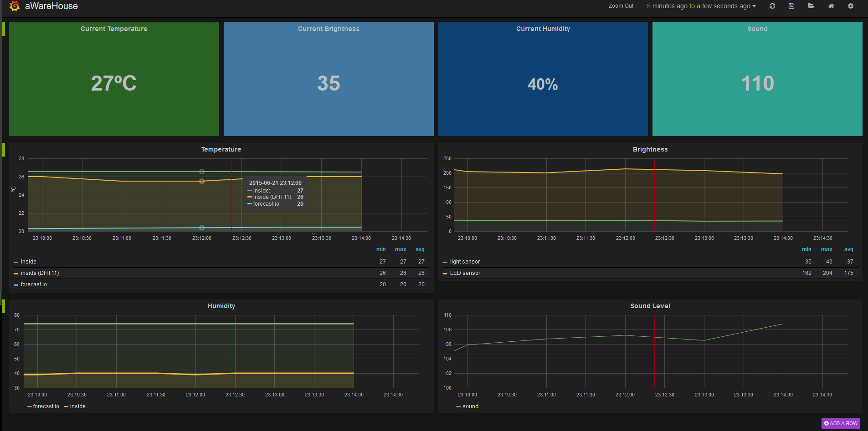Go to home dashboard icon
This screenshot has width=868, height=431.
point(831,6)
